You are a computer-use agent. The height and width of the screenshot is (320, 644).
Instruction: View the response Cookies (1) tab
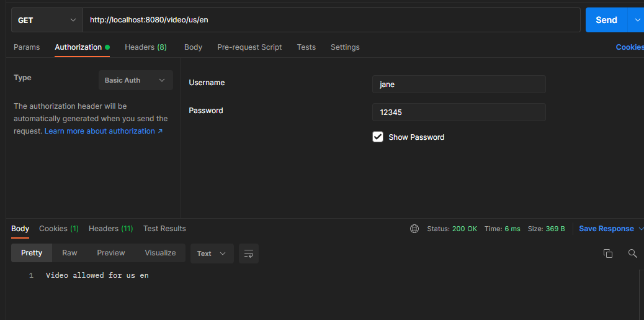[59, 229]
